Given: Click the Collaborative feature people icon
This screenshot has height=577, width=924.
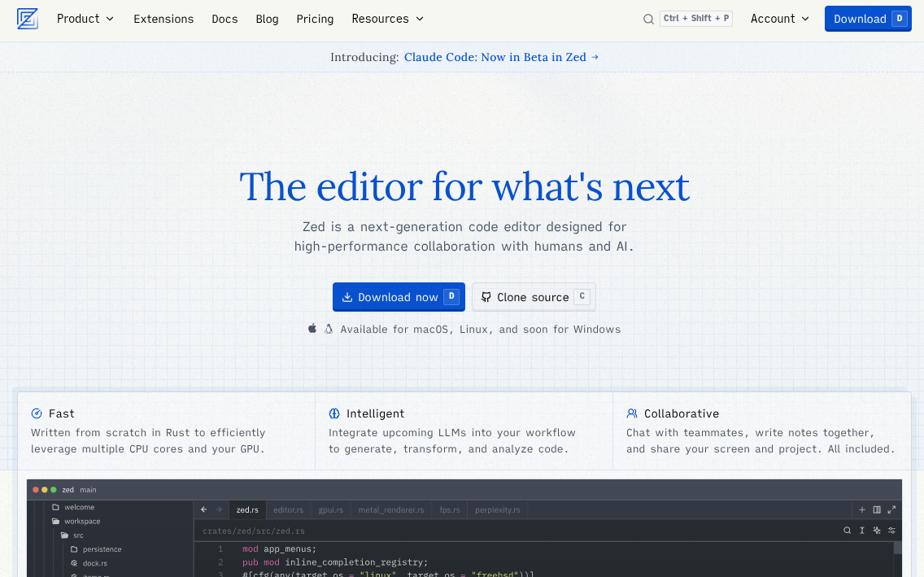Looking at the screenshot, I should tap(632, 413).
